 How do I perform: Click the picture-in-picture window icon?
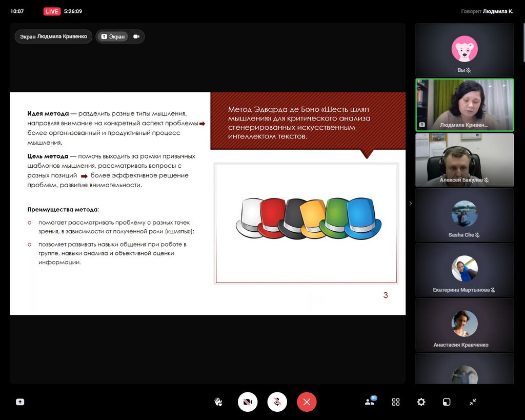tap(447, 402)
